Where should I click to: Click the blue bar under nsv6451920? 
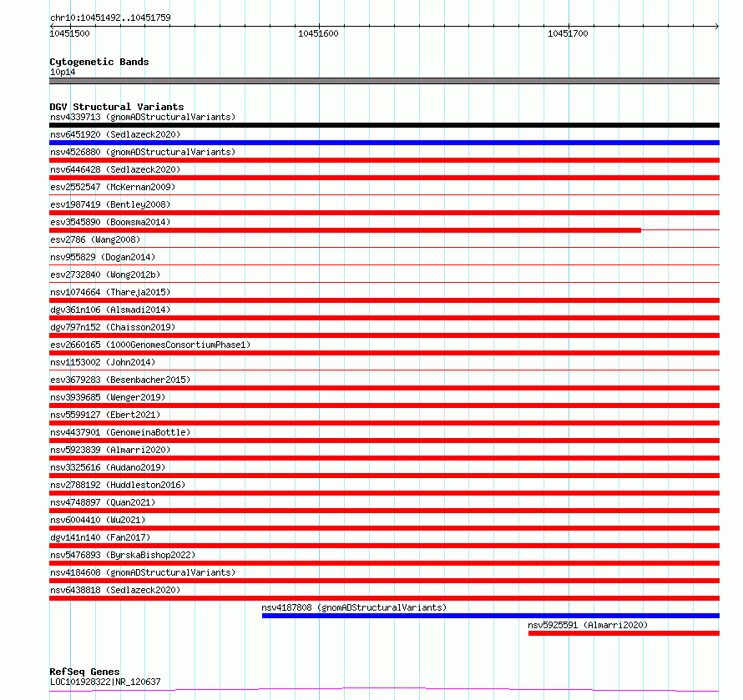click(x=384, y=143)
